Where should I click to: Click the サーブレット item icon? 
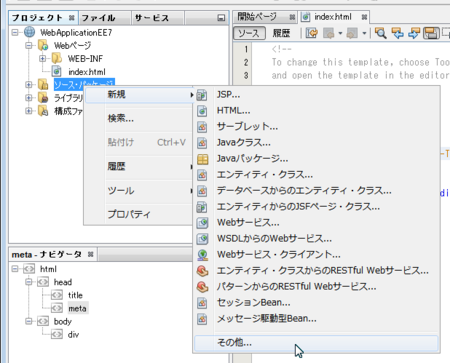click(202, 127)
